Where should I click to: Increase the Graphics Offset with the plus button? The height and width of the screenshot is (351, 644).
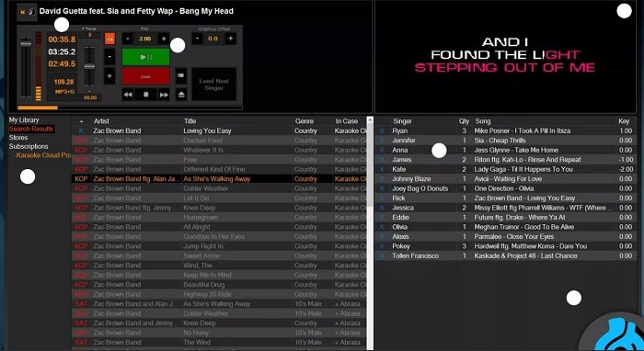230,39
